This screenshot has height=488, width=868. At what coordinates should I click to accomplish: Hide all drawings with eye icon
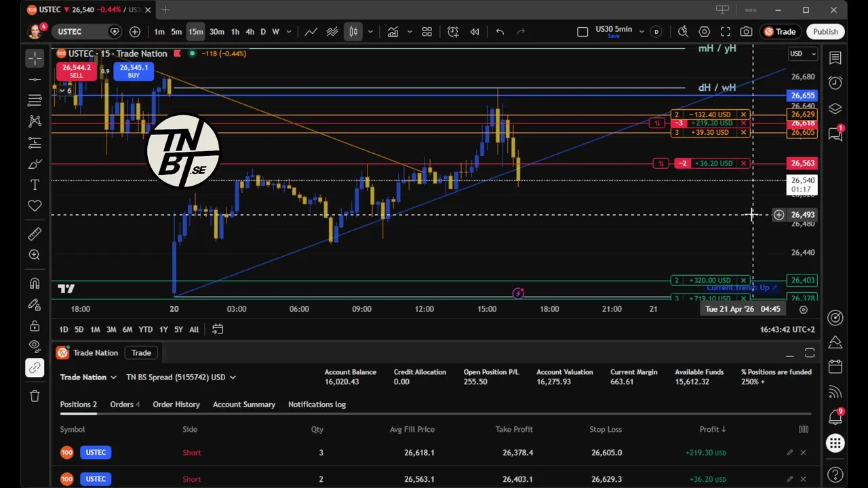tap(35, 346)
